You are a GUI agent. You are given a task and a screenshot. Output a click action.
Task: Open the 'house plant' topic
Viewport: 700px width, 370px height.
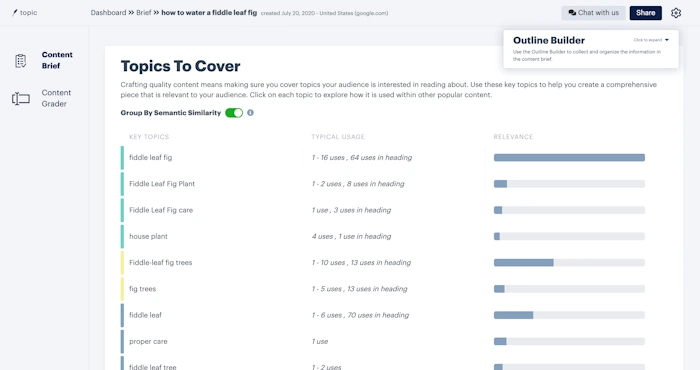click(148, 237)
